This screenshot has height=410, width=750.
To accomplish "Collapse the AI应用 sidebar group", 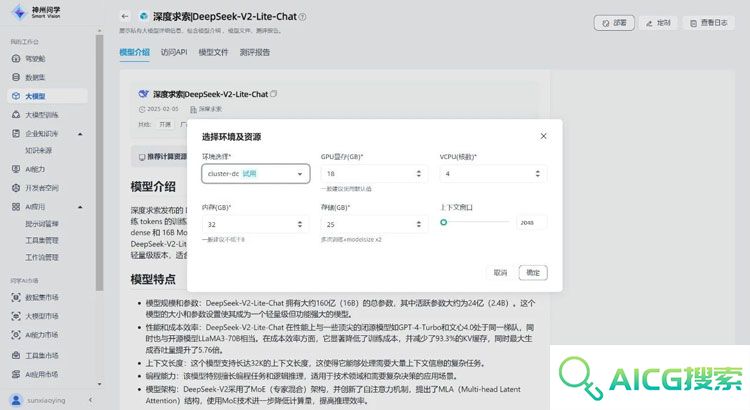I will 80,207.
